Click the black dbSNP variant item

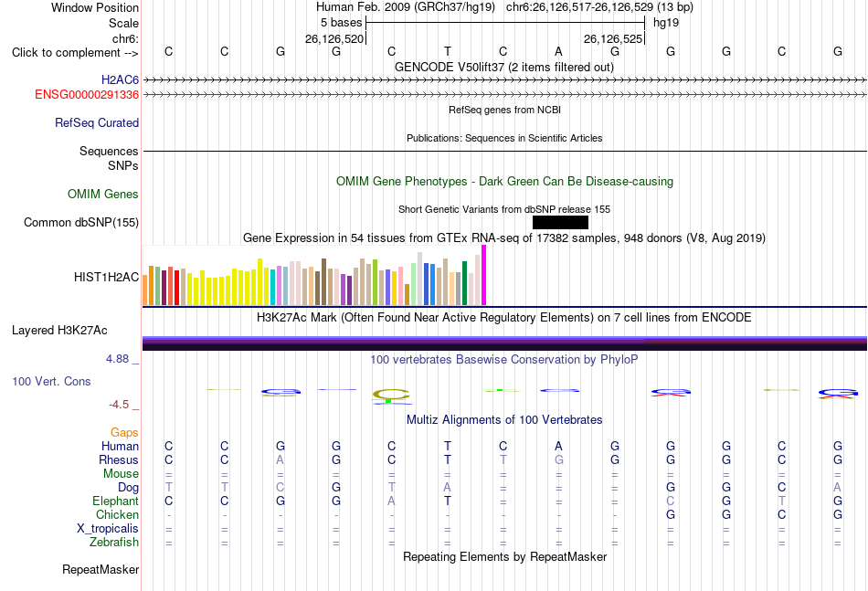click(560, 223)
